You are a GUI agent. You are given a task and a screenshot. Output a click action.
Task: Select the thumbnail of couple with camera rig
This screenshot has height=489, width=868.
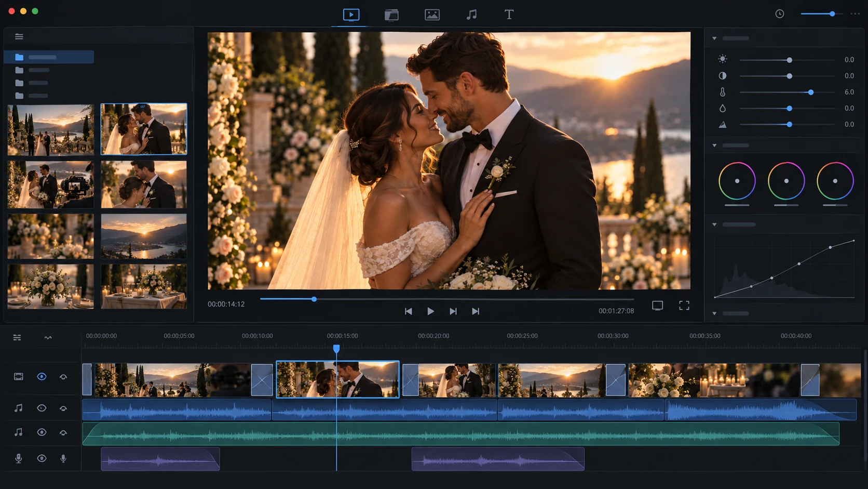50,184
